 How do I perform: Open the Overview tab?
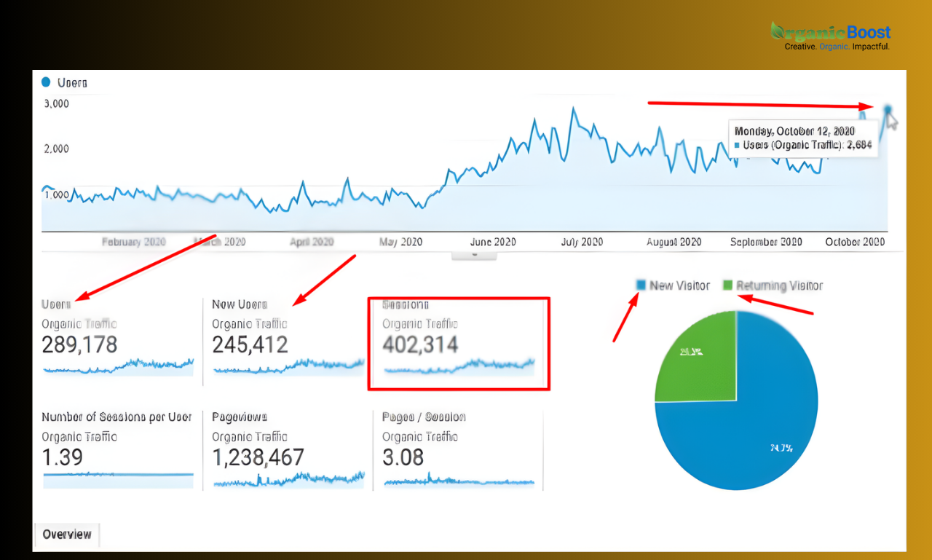(67, 535)
